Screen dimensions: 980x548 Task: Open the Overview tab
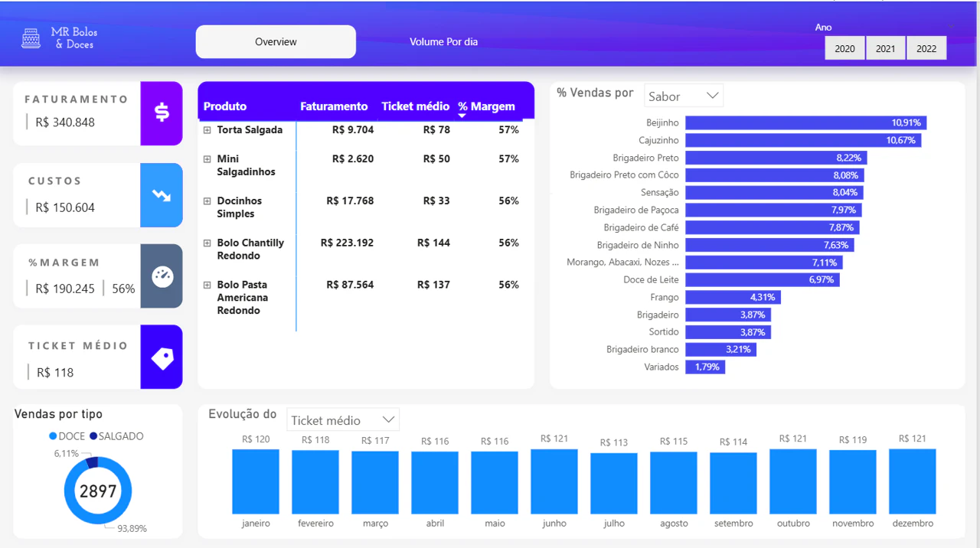(x=276, y=42)
